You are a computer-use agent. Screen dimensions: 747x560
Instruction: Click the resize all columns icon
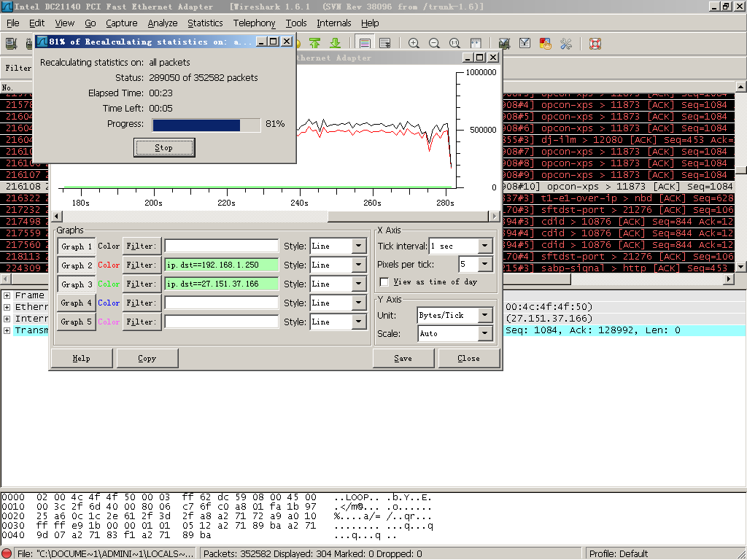[476, 43]
